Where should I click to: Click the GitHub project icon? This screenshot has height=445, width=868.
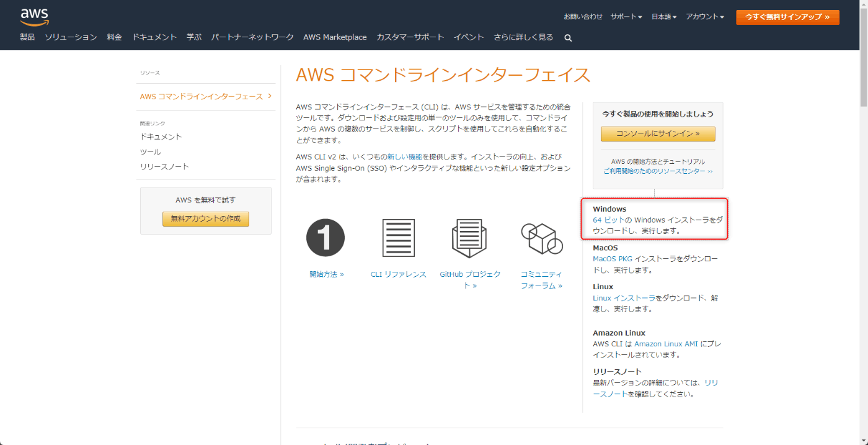(x=469, y=238)
